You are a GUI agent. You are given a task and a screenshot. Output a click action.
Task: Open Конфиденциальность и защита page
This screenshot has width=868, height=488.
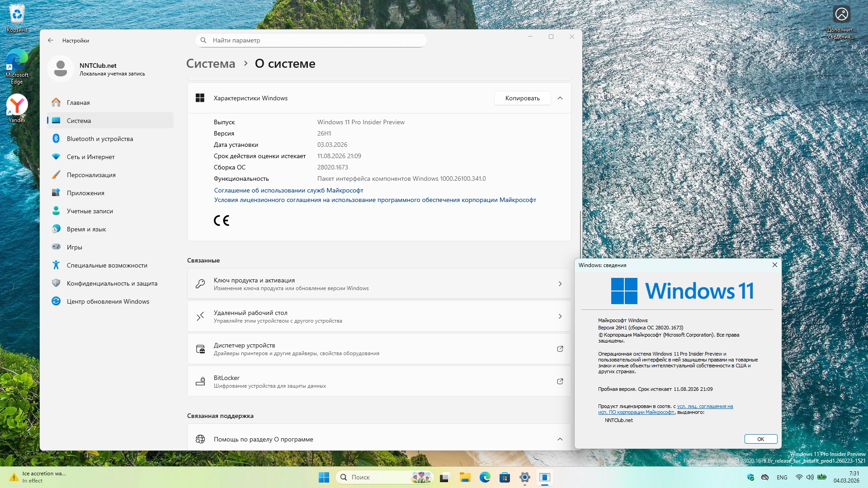pyautogui.click(x=112, y=283)
